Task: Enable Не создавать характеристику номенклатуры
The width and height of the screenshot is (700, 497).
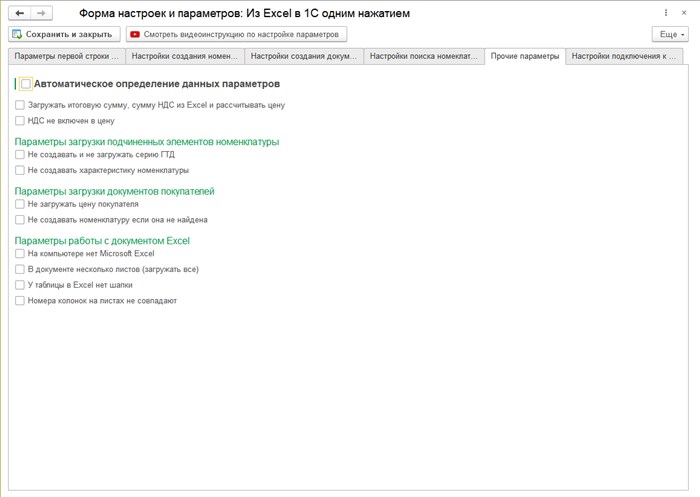Action: click(20, 170)
